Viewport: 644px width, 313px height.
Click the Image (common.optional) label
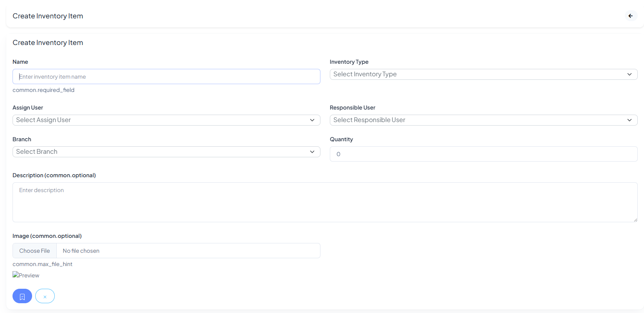(x=47, y=236)
